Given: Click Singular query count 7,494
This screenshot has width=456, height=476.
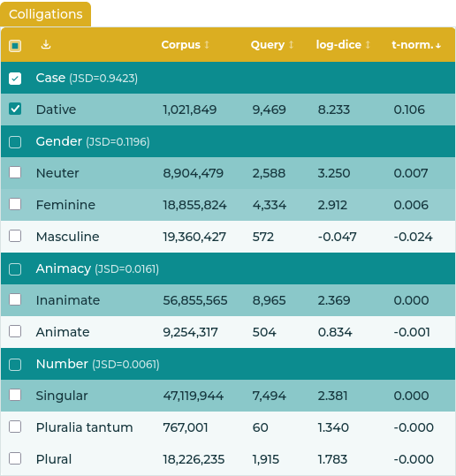Looking at the screenshot, I should point(270,396).
